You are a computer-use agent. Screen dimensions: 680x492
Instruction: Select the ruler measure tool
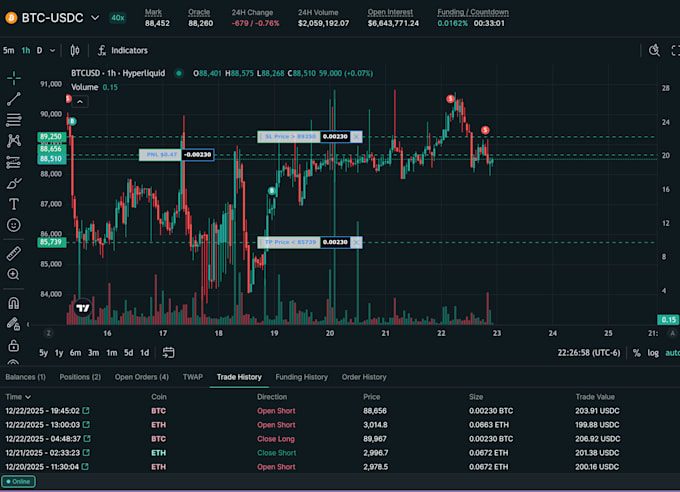[x=14, y=253]
